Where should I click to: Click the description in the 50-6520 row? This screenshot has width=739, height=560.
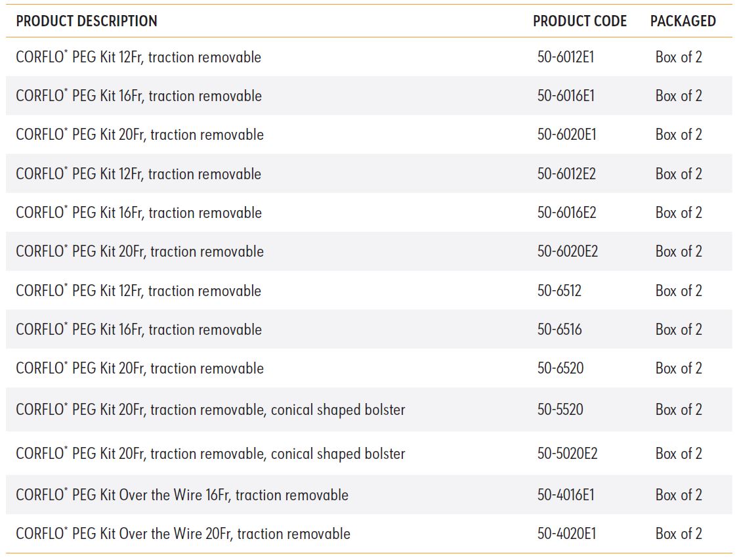tap(140, 368)
